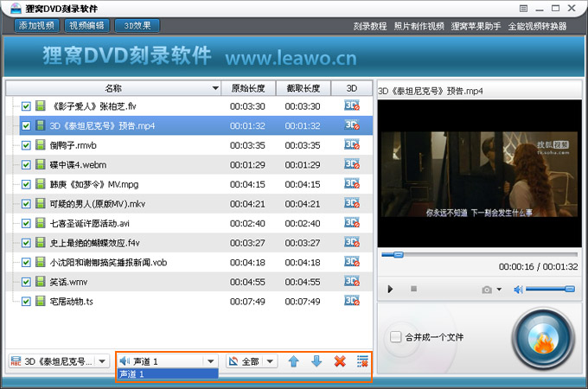
Task: Start burning with the flame disc button
Action: (543, 339)
